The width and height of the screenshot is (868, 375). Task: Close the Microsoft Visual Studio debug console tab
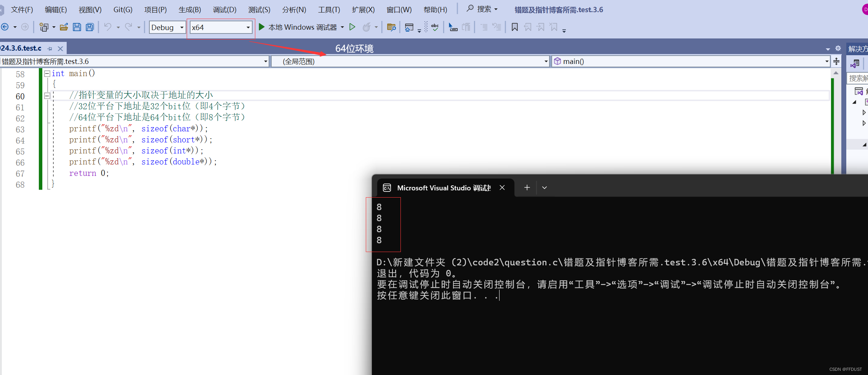click(x=502, y=187)
